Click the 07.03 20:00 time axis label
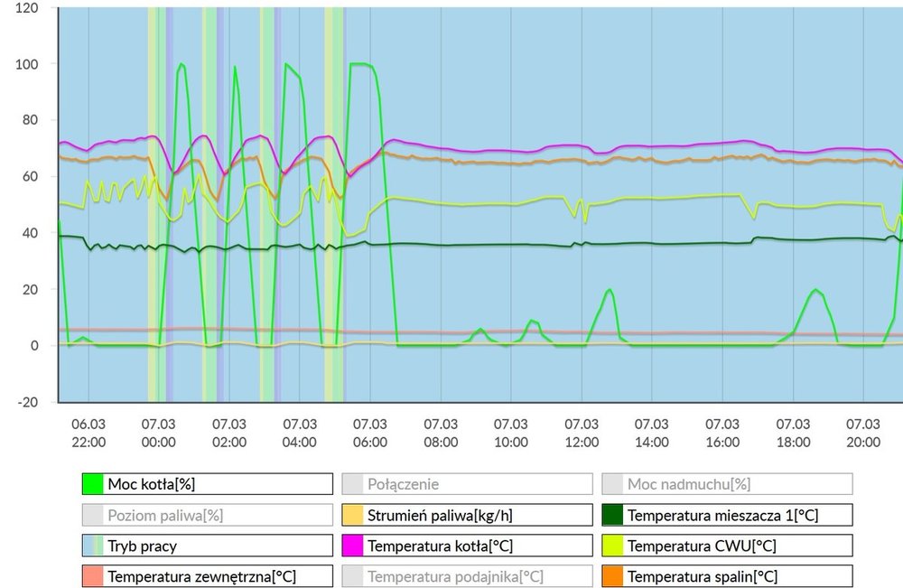 point(863,433)
